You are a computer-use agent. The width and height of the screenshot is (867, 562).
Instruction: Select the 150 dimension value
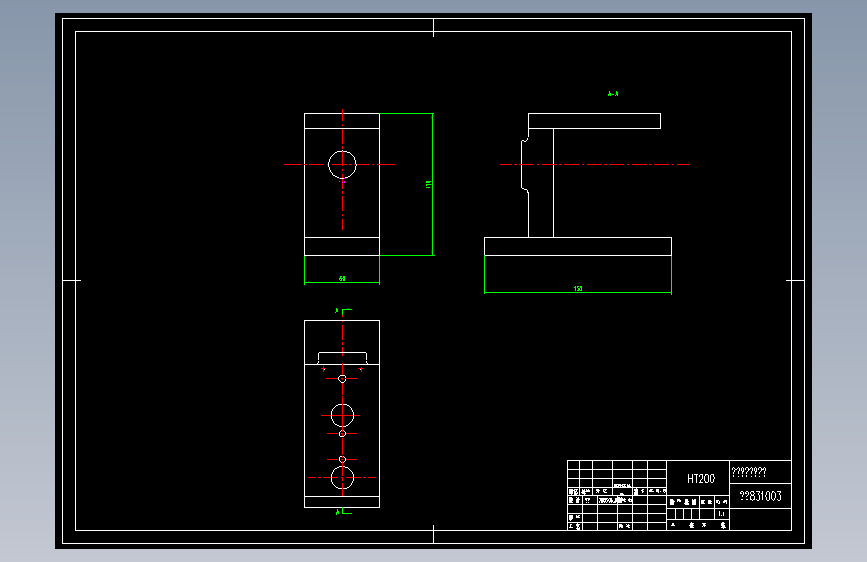pos(578,289)
